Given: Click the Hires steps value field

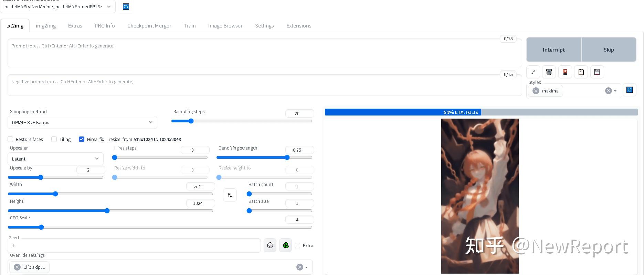Looking at the screenshot, I should point(195,150).
